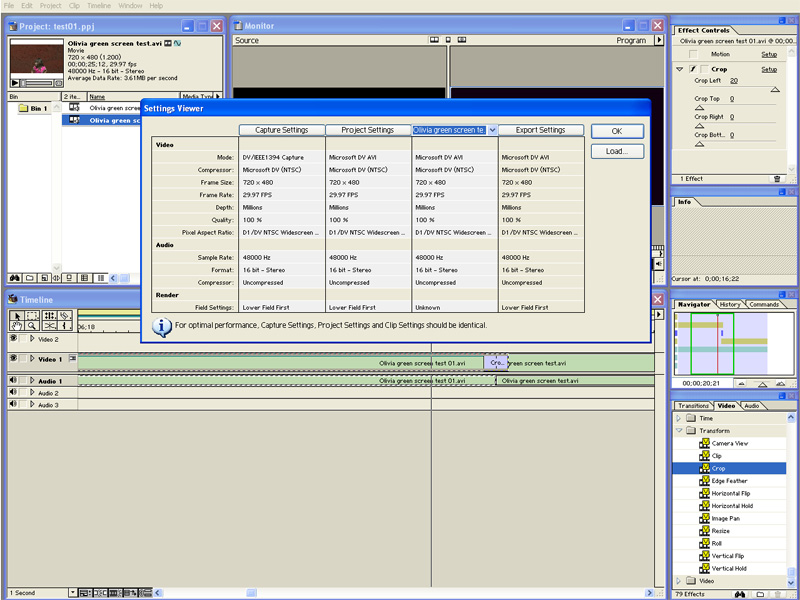The width and height of the screenshot is (800, 600).
Task: Select the Razor tool in Timeline
Action: pyautogui.click(x=65, y=315)
